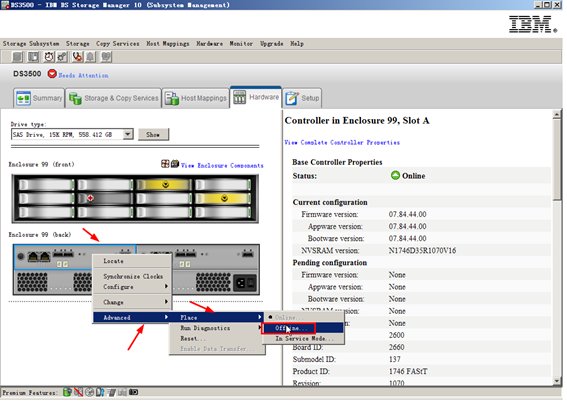
Task: Click the last toolbar icon right of bell
Action: (x=106, y=57)
